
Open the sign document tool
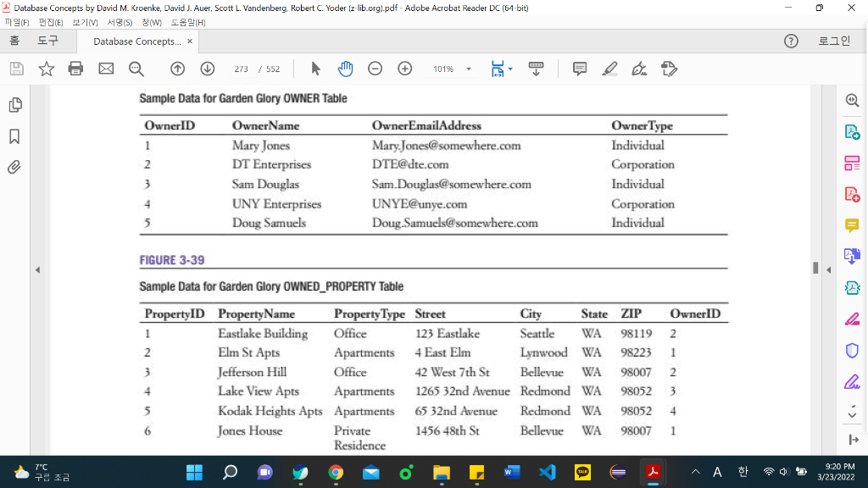[639, 69]
